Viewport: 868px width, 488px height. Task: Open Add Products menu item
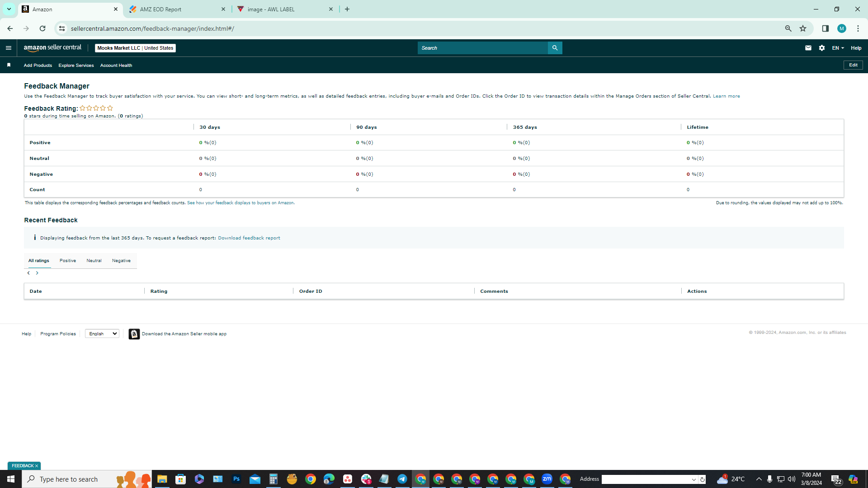(38, 66)
